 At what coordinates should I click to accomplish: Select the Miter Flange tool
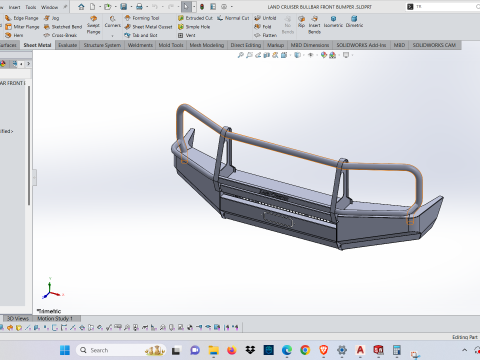22,27
